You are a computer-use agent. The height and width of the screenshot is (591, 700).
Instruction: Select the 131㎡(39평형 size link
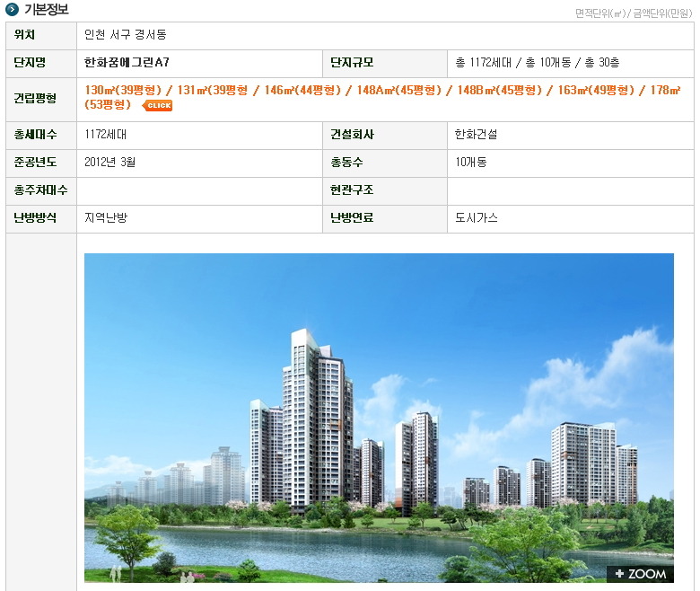[213, 90]
